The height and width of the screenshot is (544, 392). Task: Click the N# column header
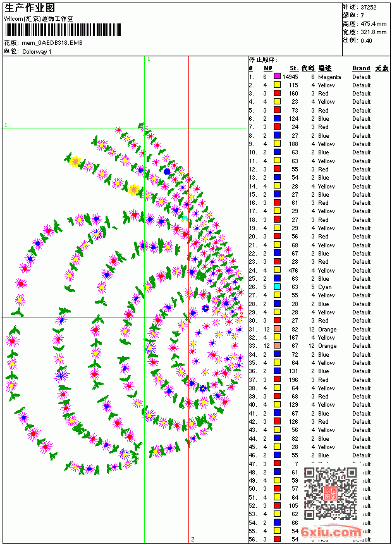tap(267, 68)
